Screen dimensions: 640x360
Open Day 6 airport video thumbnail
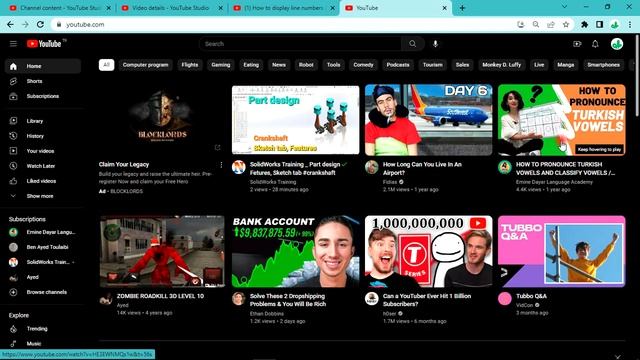pyautogui.click(x=429, y=120)
